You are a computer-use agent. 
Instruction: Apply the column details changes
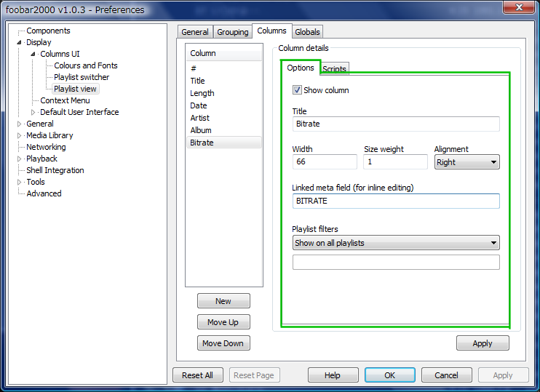coord(483,343)
